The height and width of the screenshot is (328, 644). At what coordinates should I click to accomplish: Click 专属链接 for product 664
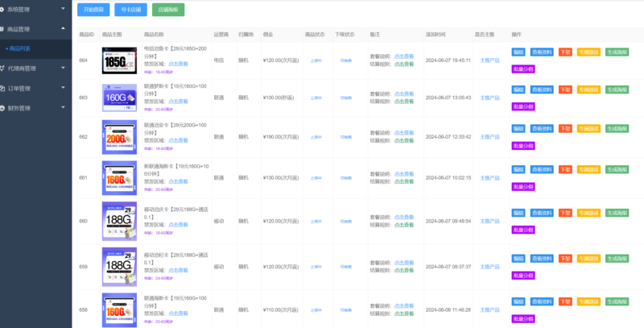pos(588,52)
